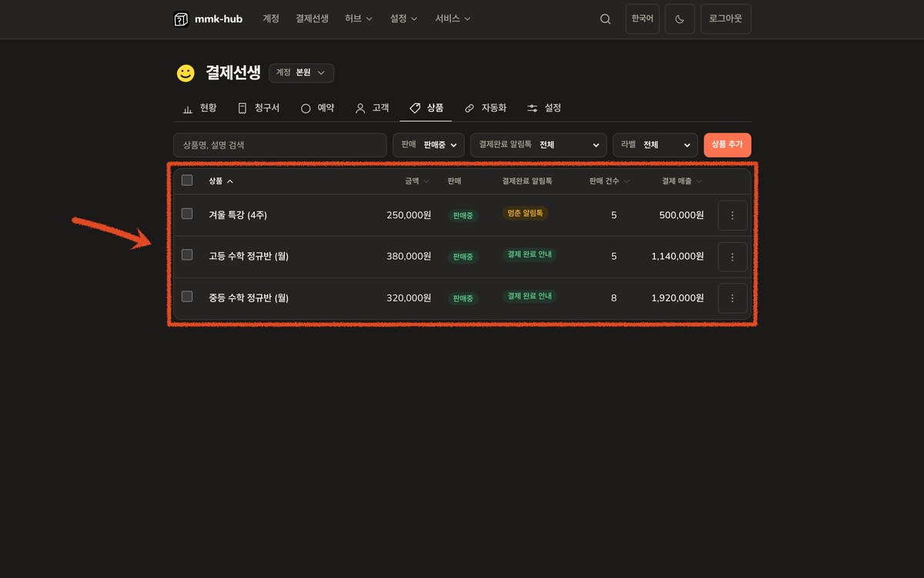Check the 중등 수학 정규반 (월) row checkbox
Screen dimensions: 924x578
[x=187, y=296]
